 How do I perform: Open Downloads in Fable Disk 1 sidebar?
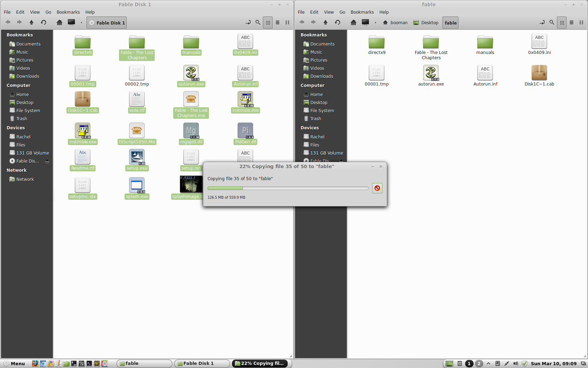pos(24,76)
